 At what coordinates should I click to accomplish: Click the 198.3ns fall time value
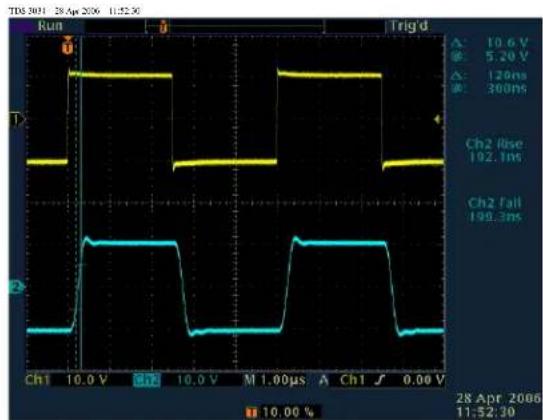(x=495, y=217)
